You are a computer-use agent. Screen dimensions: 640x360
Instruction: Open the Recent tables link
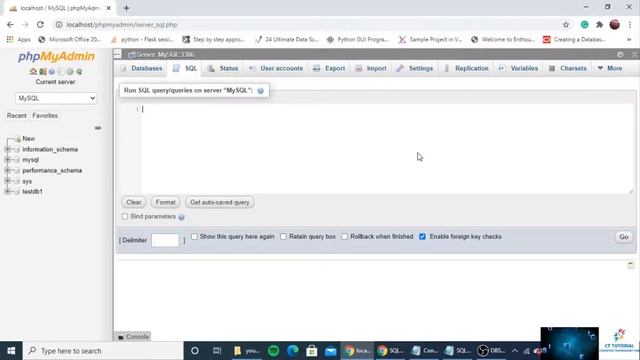tap(17, 116)
